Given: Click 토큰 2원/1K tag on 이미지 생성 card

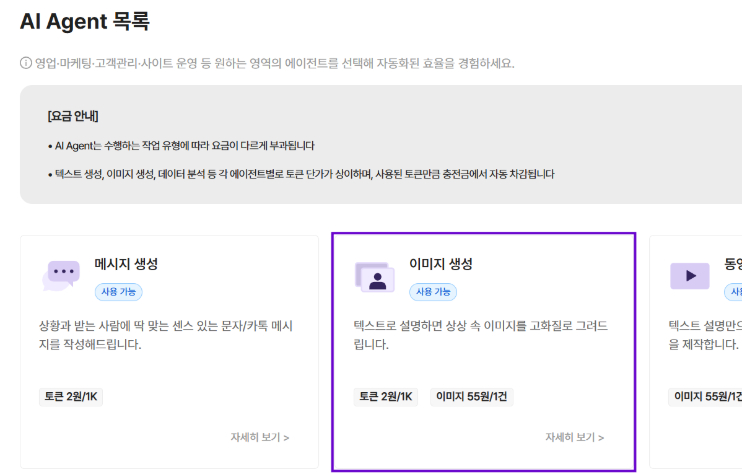Looking at the screenshot, I should coord(386,396).
